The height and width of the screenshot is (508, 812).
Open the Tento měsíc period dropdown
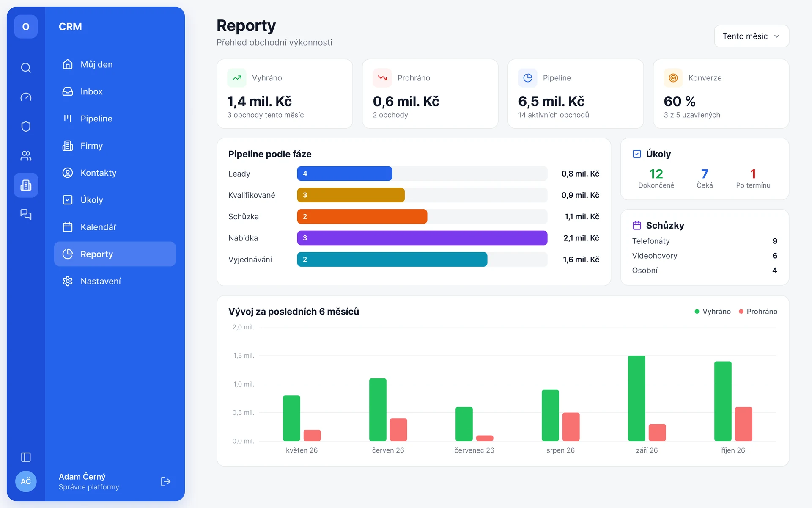(752, 36)
